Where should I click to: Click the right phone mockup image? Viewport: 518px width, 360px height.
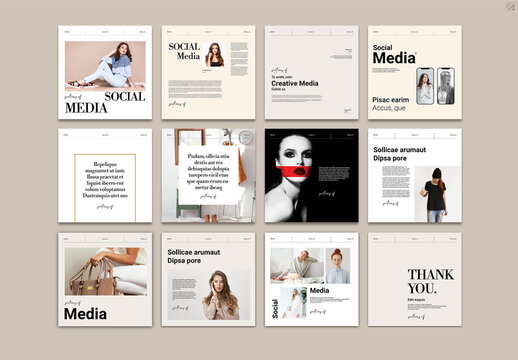pos(446,86)
